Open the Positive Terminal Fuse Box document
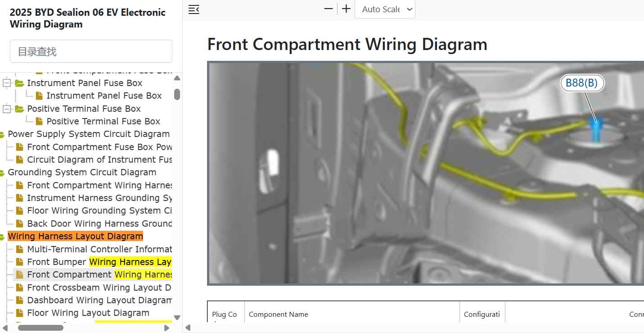Viewport: 644px width, 333px height. click(x=103, y=121)
